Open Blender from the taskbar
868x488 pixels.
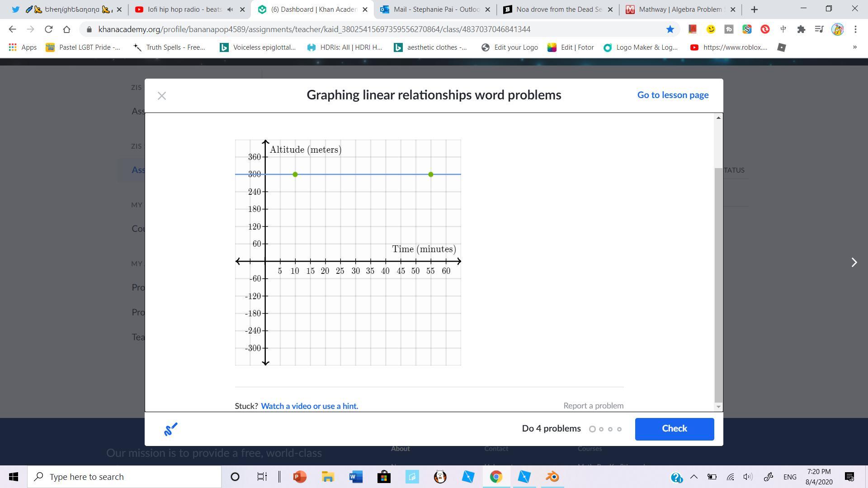click(552, 477)
